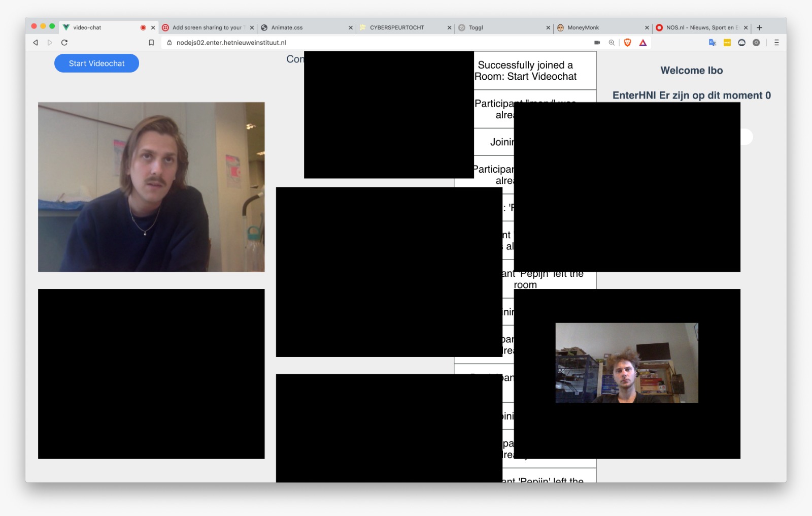
Task: Switch to the Add screen sharing tab
Action: [207, 27]
